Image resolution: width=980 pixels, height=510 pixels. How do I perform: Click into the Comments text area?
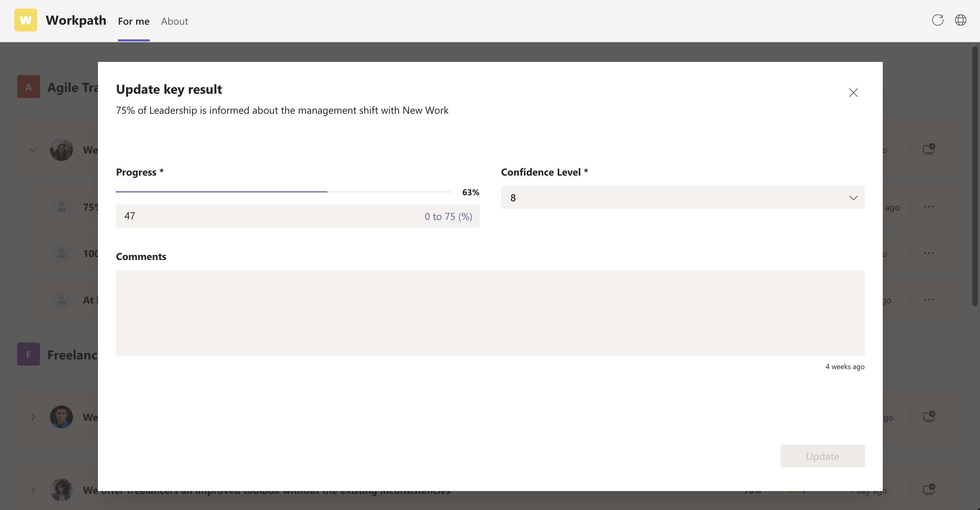pos(490,313)
